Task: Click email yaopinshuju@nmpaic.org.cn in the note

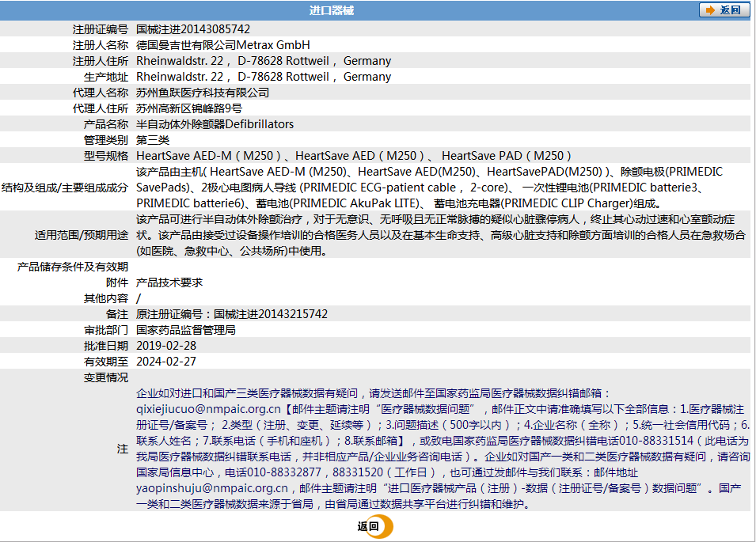Action: [212, 488]
